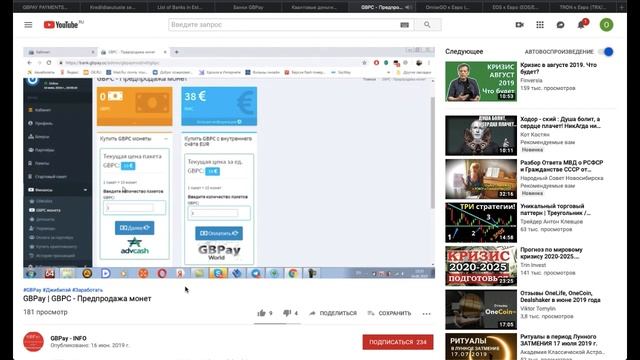Expand the Финансы sidebar section arrow
This screenshot has height=360, width=640.
click(x=85, y=190)
